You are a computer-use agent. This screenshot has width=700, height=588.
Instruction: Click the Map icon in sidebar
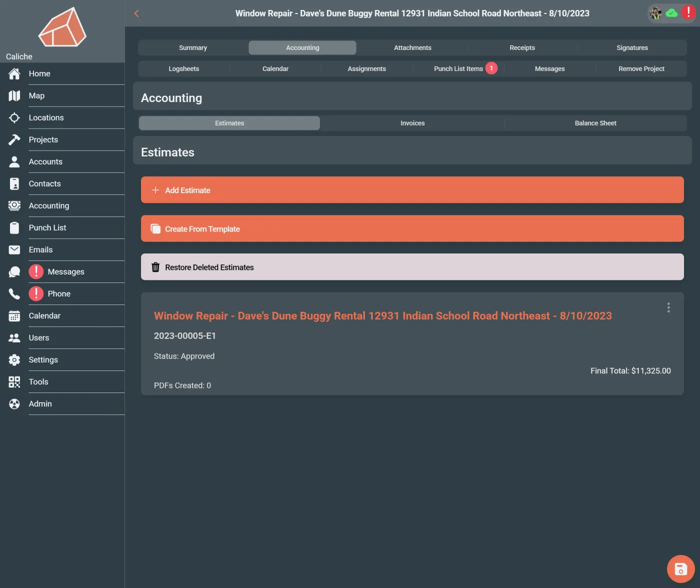tap(14, 95)
